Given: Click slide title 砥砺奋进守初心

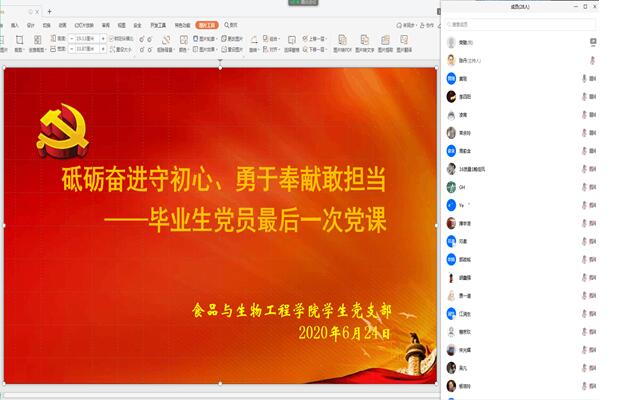Looking at the screenshot, I should coord(137,179).
